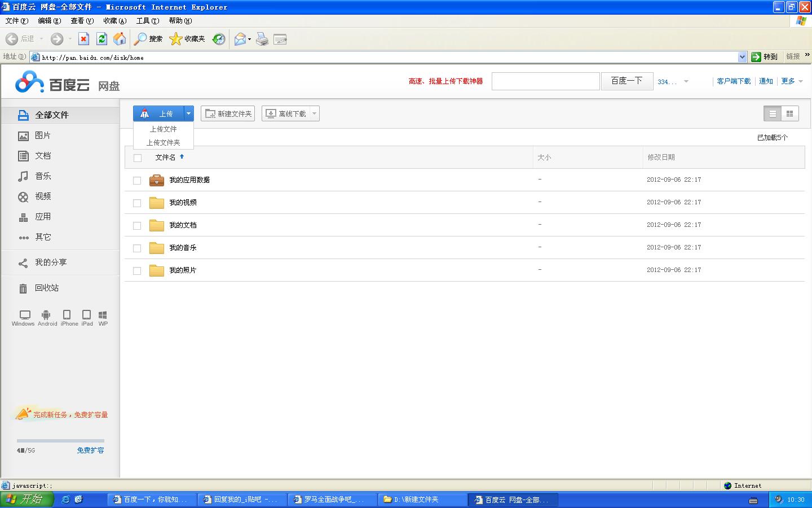Click the blue 上传 upload button
Screen dimensions: 812x508
(x=158, y=113)
